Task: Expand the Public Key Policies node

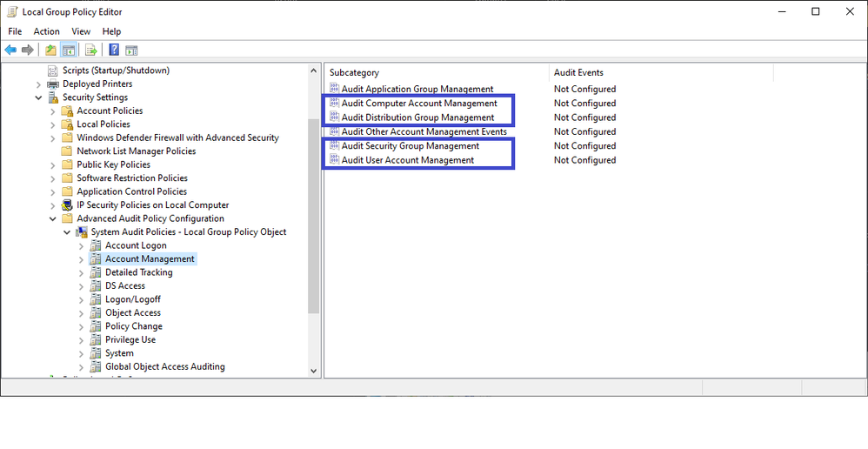Action: [x=52, y=164]
